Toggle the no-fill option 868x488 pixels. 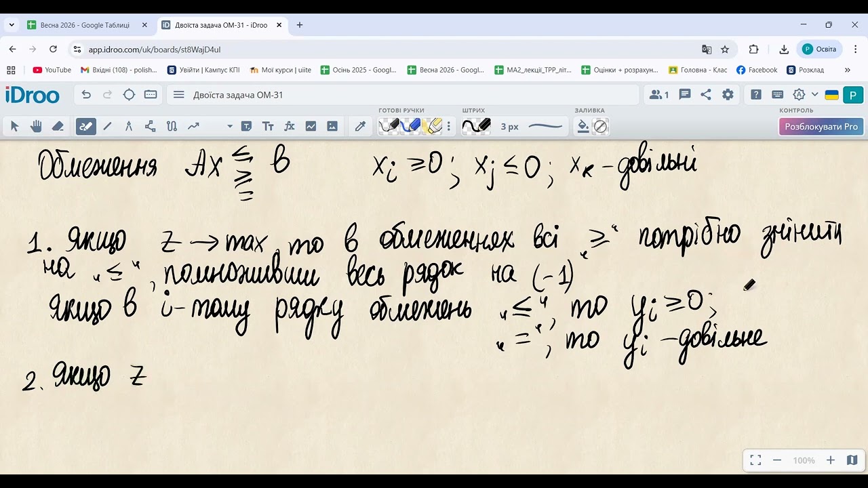600,126
